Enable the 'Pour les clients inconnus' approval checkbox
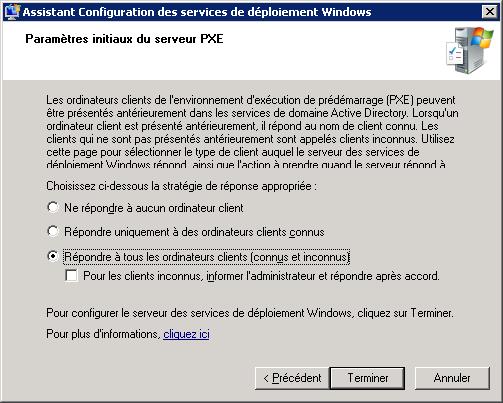The width and height of the screenshot is (503, 403). tap(71, 276)
